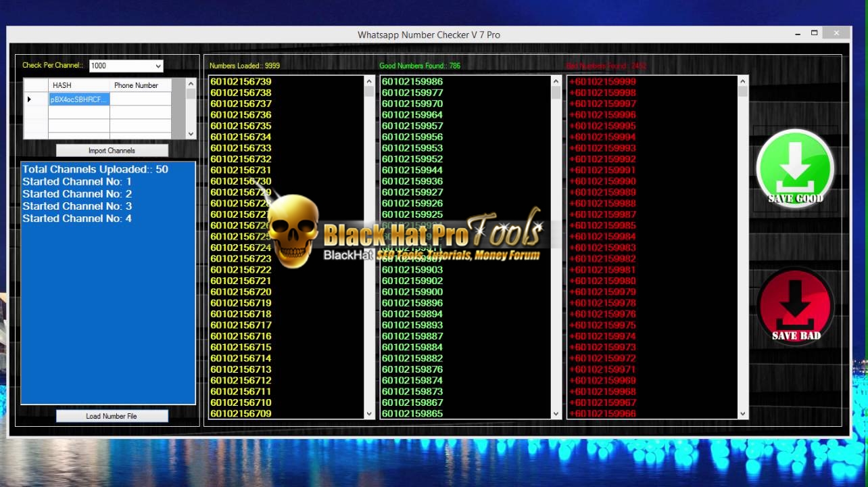Click the 'Good Numbers Found:: 786' label
The height and width of the screenshot is (487, 868).
coord(420,66)
